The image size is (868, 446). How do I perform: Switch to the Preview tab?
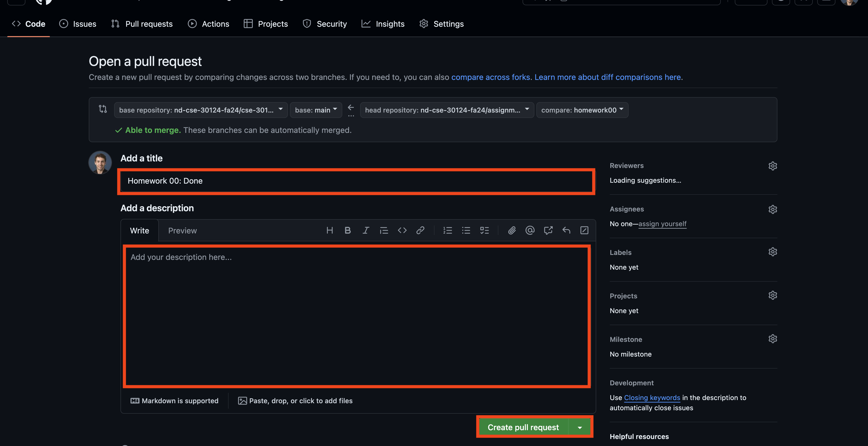click(182, 231)
